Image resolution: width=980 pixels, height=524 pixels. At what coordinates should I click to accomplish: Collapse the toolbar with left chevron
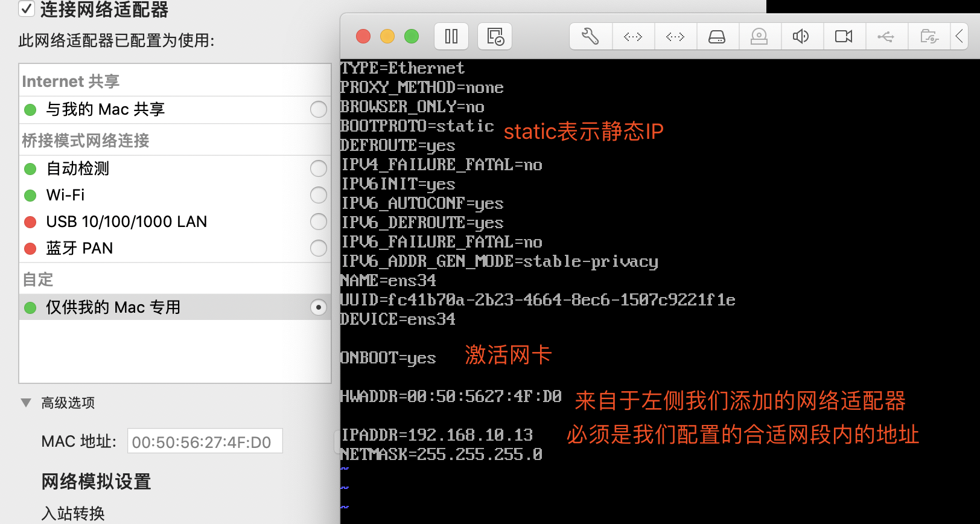coord(959,36)
